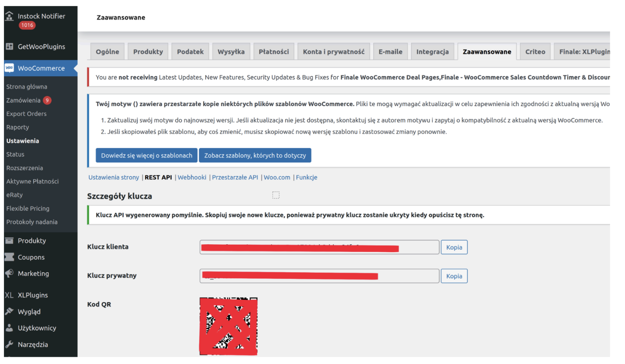Click the Wygląd paintbrush icon
Image resolution: width=625 pixels, height=364 pixels.
point(10,312)
